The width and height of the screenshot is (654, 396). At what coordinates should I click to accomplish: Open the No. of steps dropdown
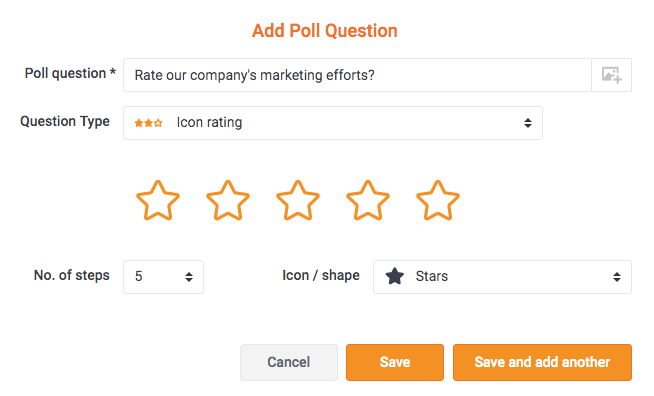[x=164, y=277]
